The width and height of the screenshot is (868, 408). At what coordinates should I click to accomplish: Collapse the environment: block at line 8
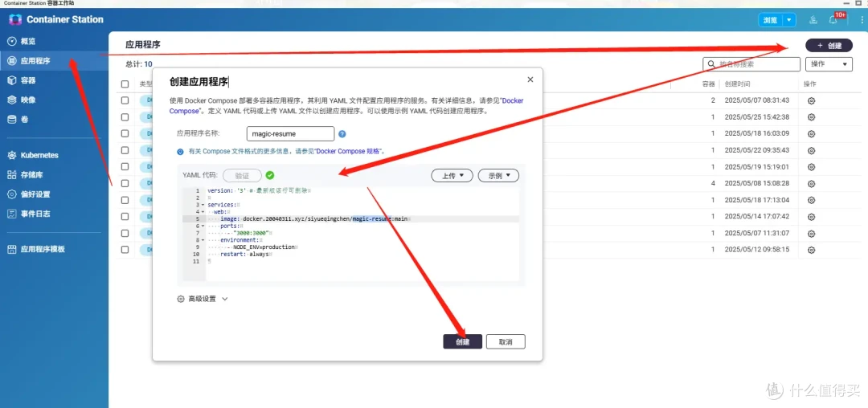pyautogui.click(x=203, y=240)
